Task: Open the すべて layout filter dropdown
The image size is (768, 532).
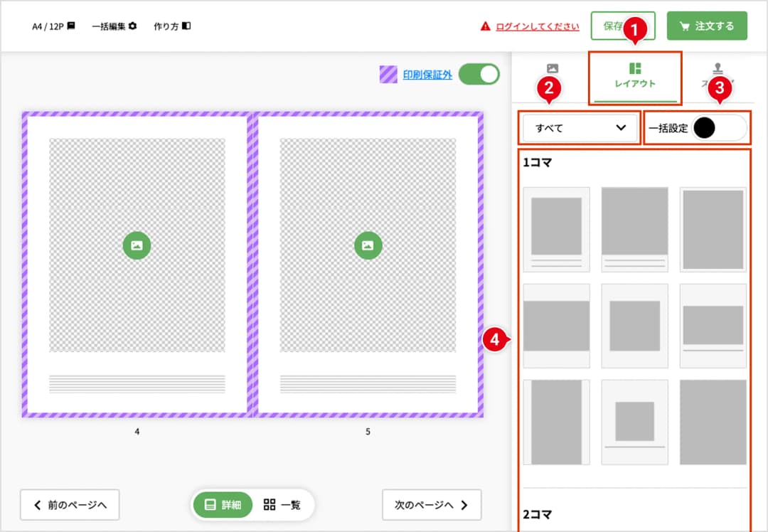Action: [580, 128]
